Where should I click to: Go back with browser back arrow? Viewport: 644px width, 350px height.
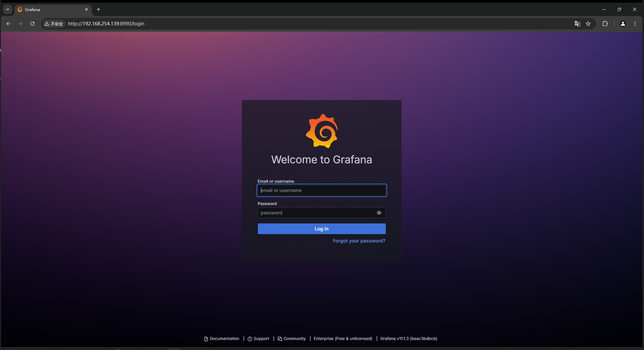click(8, 24)
